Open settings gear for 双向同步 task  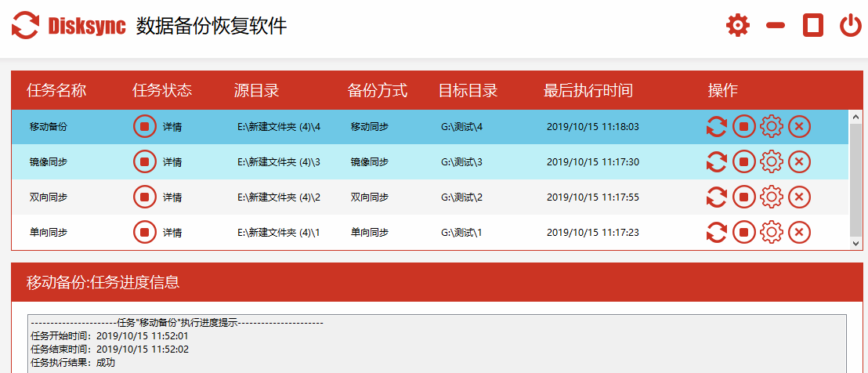point(772,197)
